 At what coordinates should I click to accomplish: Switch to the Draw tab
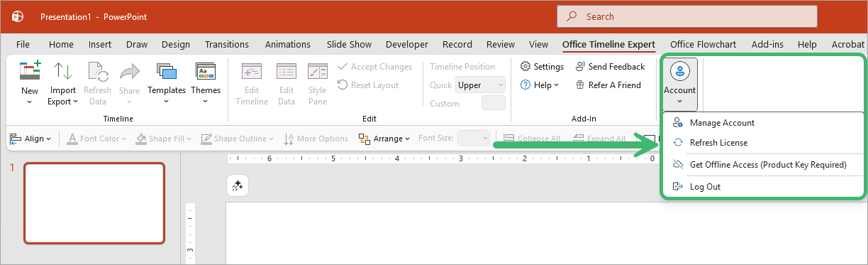tap(137, 44)
